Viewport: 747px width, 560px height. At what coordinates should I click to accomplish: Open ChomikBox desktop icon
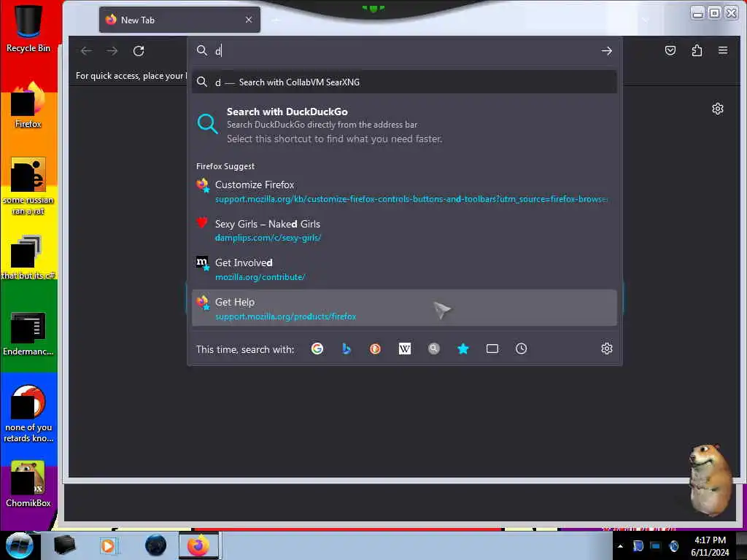click(x=28, y=483)
